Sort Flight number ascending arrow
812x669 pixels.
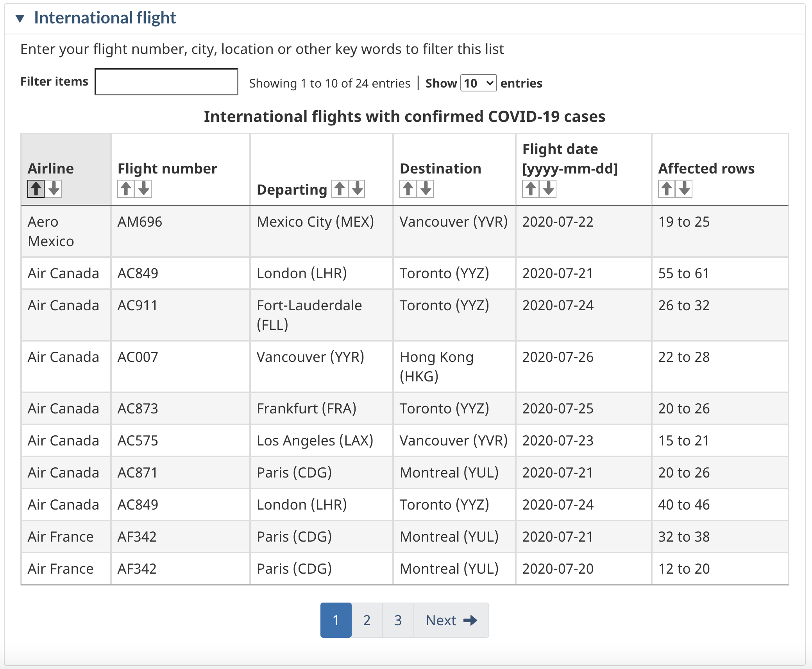(126, 189)
